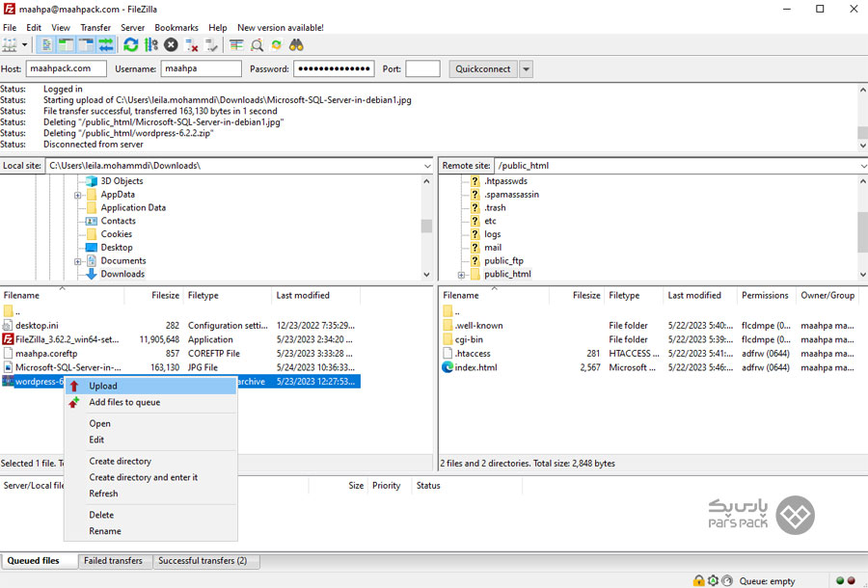Select the maahpa.coreftp file row
The height and width of the screenshot is (588, 868).
(180, 353)
